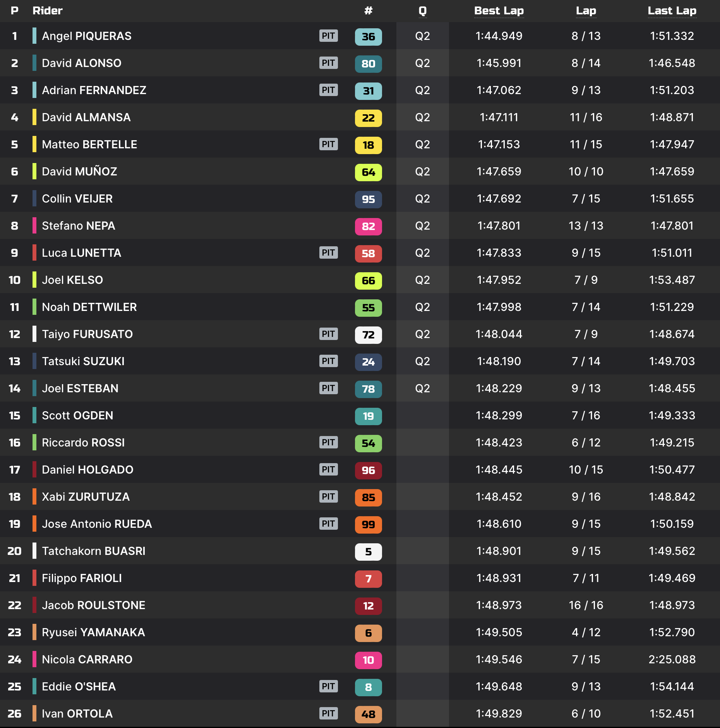Viewport: 720px width, 728px height.
Task: Click the yellow number 22 badge
Action: (368, 118)
